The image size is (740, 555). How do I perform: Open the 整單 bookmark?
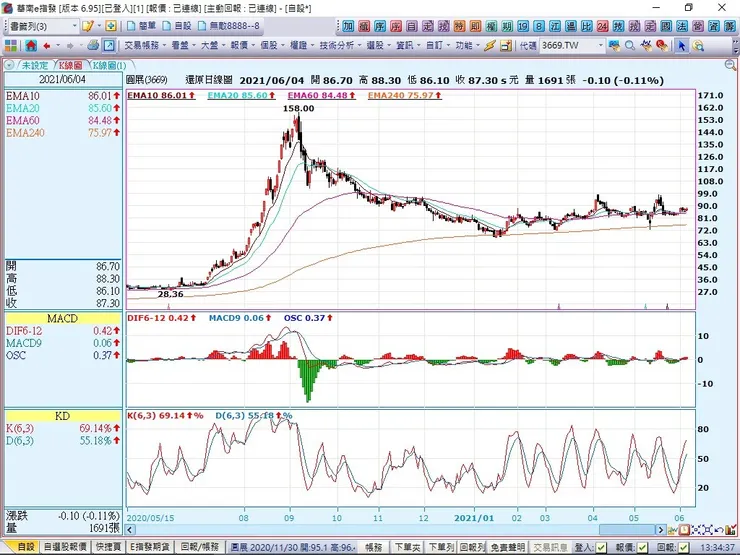142,26
